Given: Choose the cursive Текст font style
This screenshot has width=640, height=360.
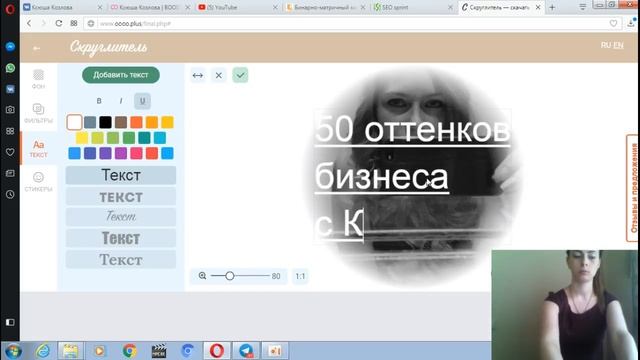Looking at the screenshot, I should tap(121, 216).
